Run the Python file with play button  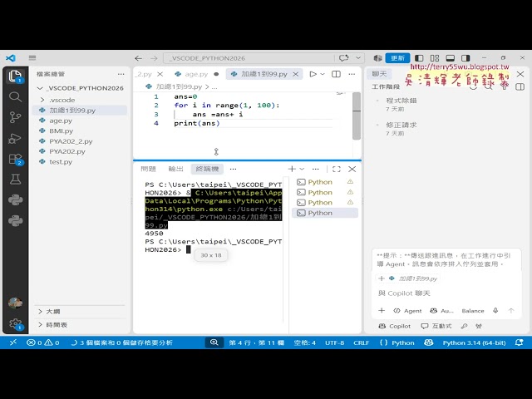click(313, 74)
